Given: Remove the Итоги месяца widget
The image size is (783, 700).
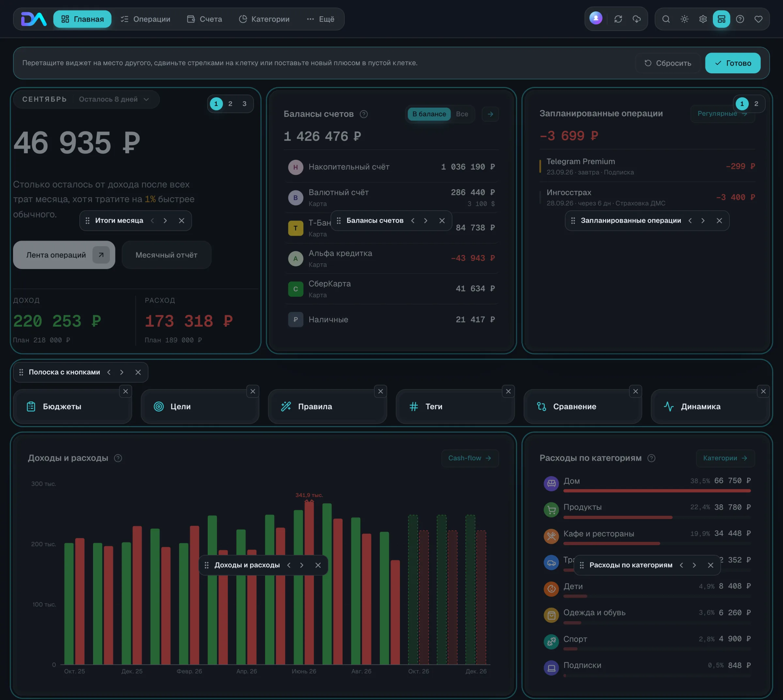Looking at the screenshot, I should coord(182,220).
